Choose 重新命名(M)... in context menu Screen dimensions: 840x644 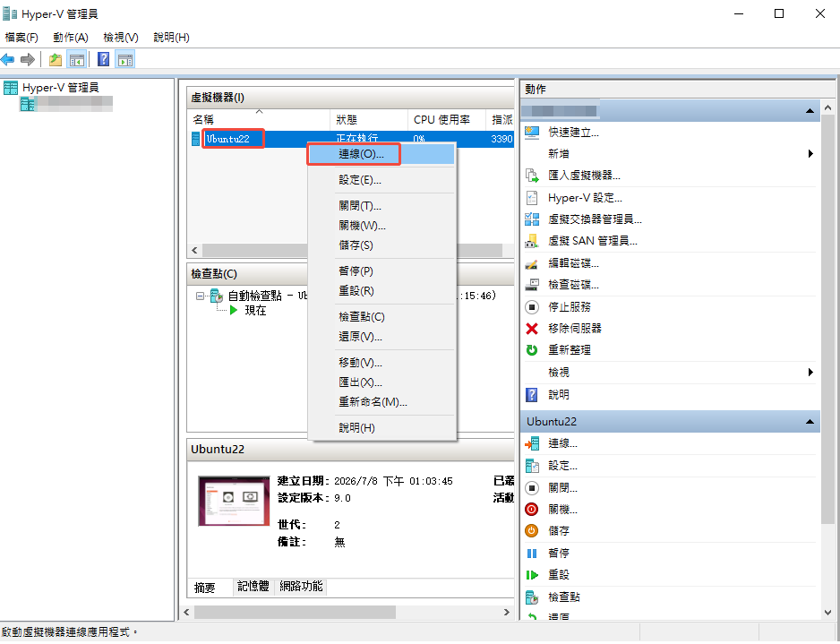point(381,402)
